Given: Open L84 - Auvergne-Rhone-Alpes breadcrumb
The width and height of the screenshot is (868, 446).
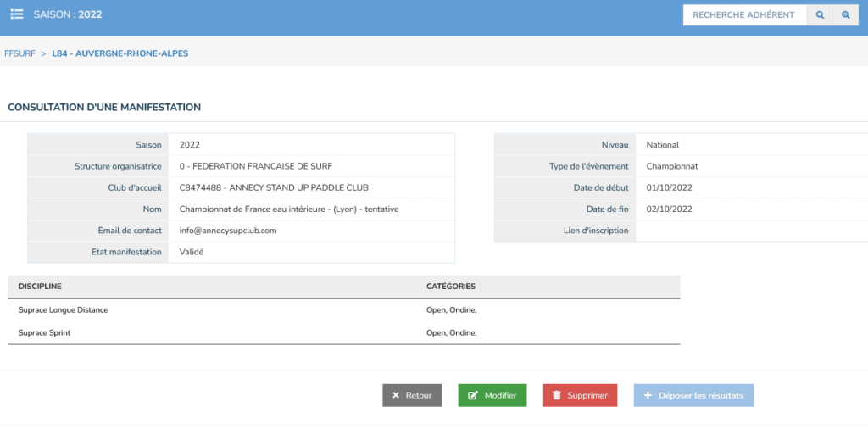Looking at the screenshot, I should click(x=120, y=53).
